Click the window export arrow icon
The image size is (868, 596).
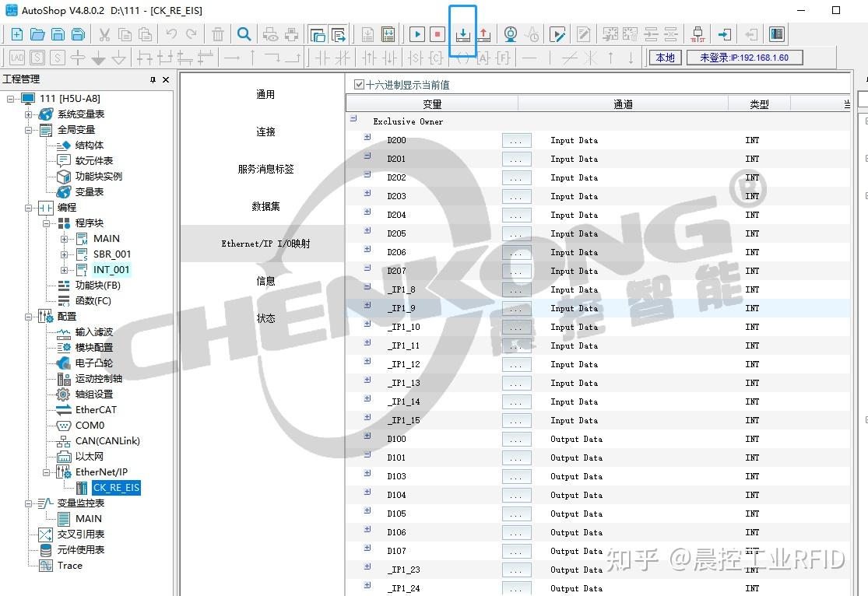(338, 34)
